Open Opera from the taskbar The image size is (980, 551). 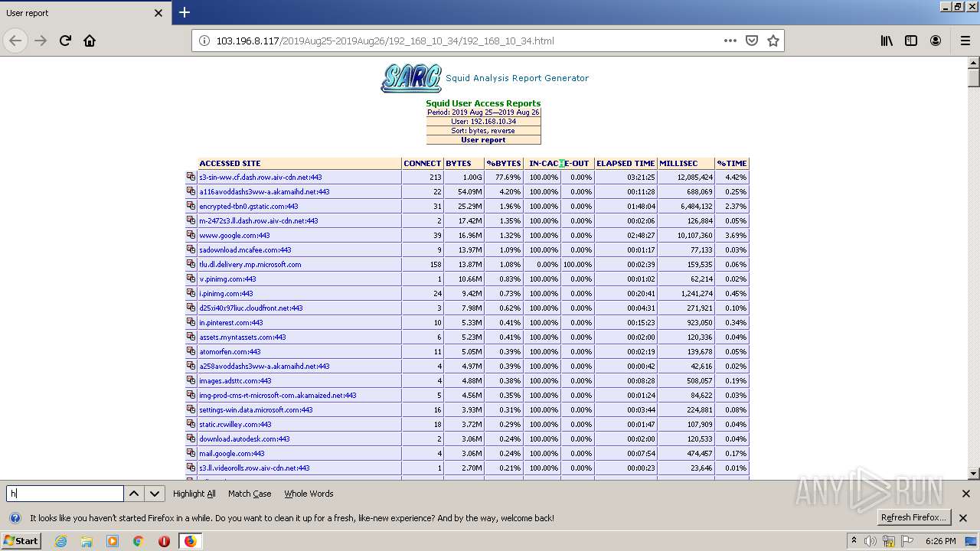coord(164,541)
